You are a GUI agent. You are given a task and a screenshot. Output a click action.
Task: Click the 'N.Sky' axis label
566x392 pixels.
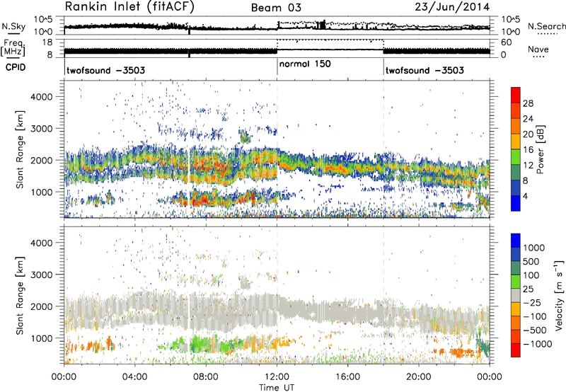(13, 26)
